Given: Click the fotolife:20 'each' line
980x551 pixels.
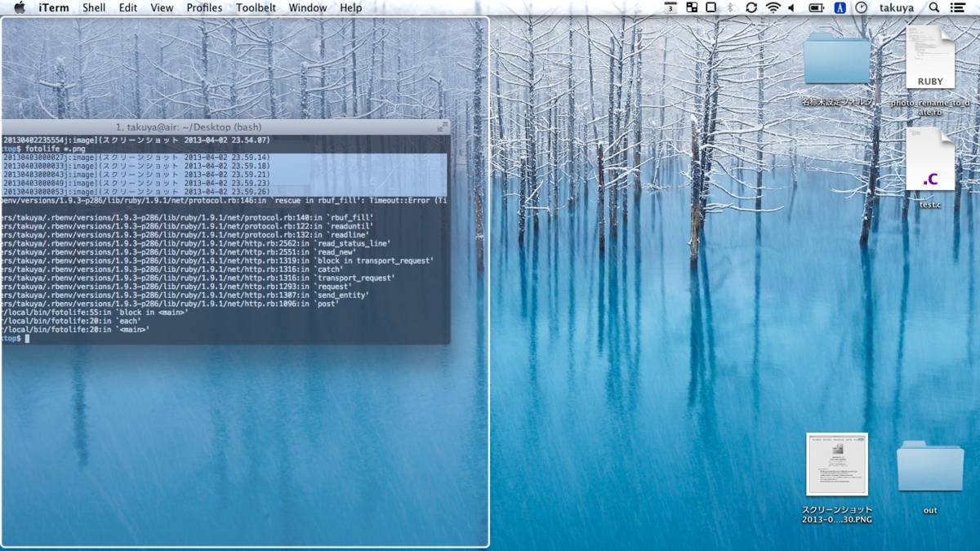Looking at the screenshot, I should pyautogui.click(x=70, y=321).
